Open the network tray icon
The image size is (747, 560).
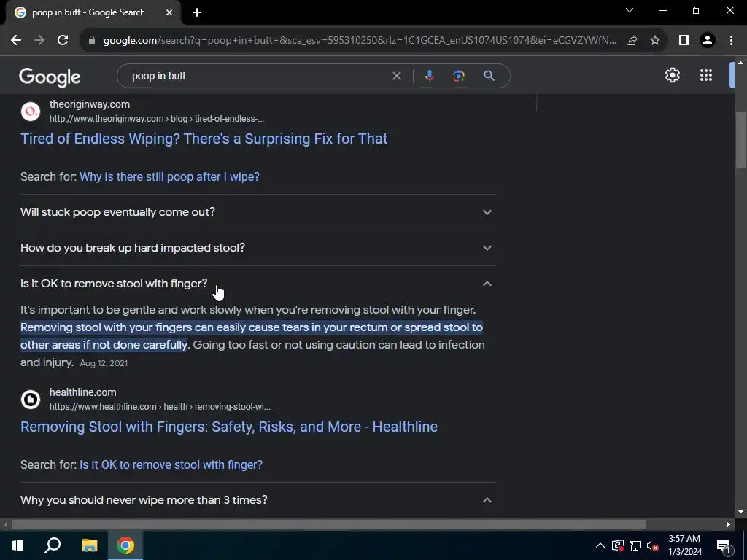coord(635,545)
